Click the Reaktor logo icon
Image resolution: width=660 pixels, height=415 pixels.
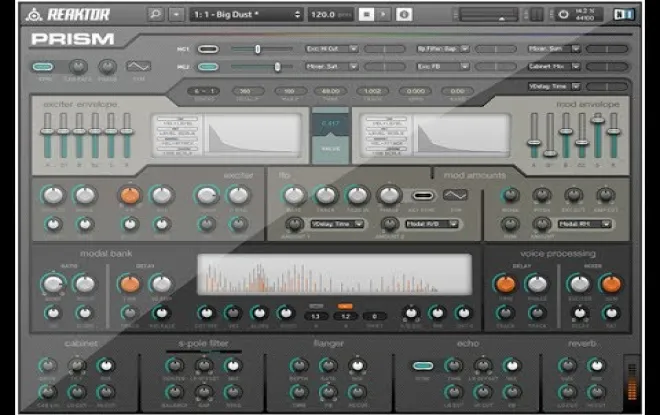click(37, 14)
